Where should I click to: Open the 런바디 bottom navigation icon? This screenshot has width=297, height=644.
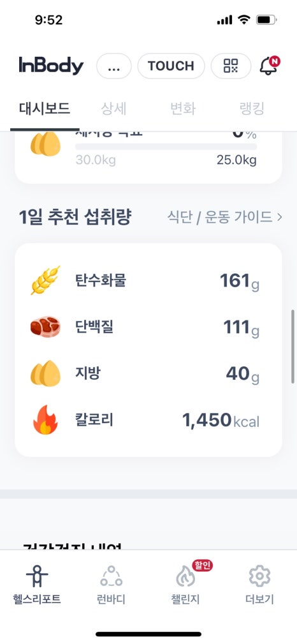coord(111,576)
